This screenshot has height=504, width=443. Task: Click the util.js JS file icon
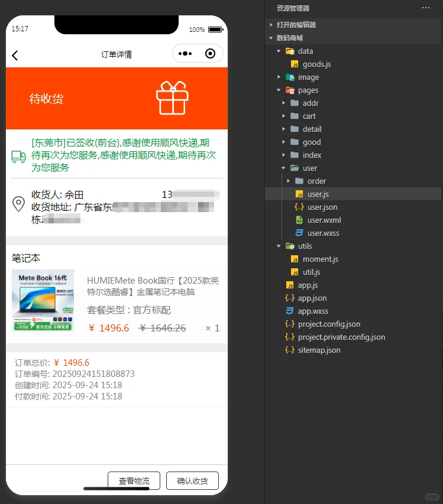click(295, 272)
